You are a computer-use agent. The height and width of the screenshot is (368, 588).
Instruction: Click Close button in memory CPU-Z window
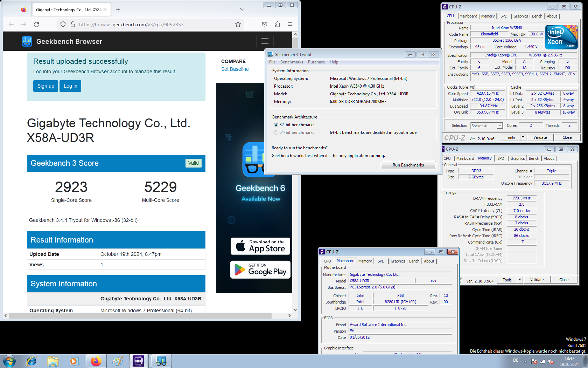click(x=564, y=280)
